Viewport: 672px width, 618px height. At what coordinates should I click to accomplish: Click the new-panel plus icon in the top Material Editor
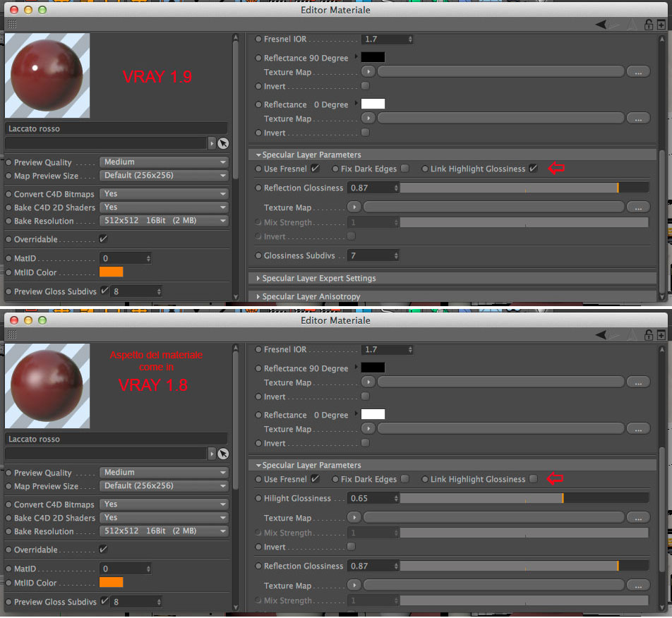point(661,25)
